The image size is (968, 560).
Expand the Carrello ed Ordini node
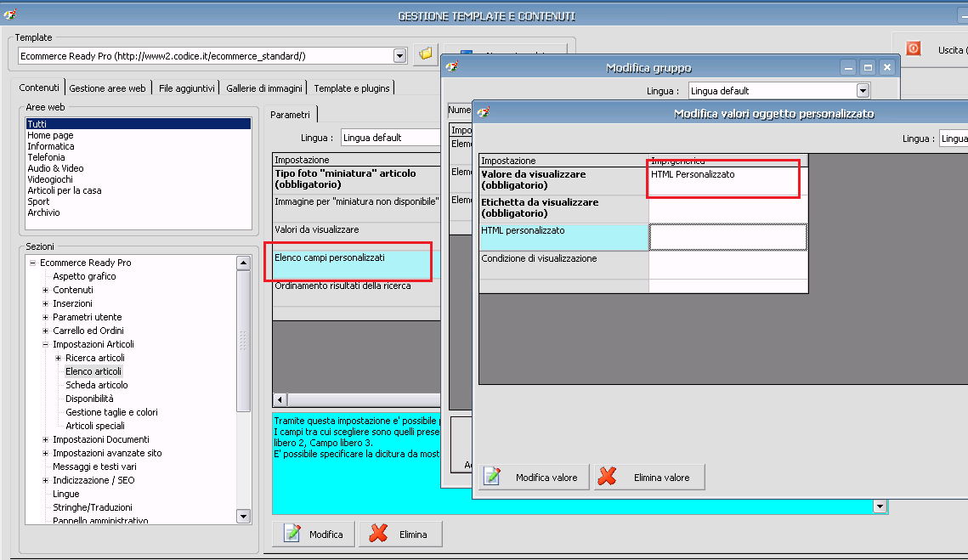pyautogui.click(x=45, y=331)
